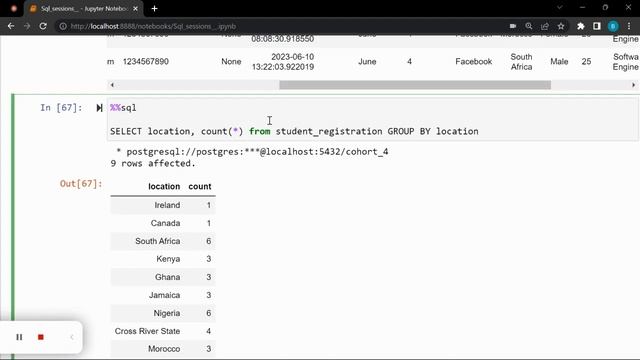Open the blue profile avatar
Image resolution: width=640 pixels, height=360 pixels.
613,26
